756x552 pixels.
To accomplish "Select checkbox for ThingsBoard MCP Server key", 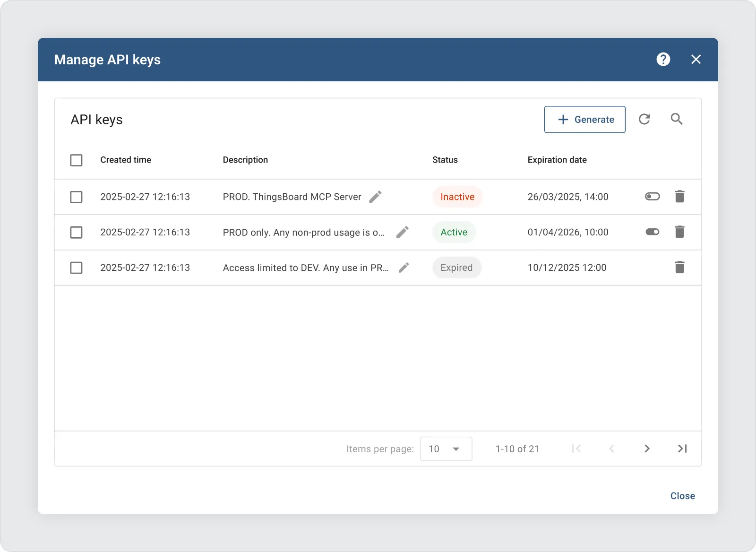I will click(76, 197).
